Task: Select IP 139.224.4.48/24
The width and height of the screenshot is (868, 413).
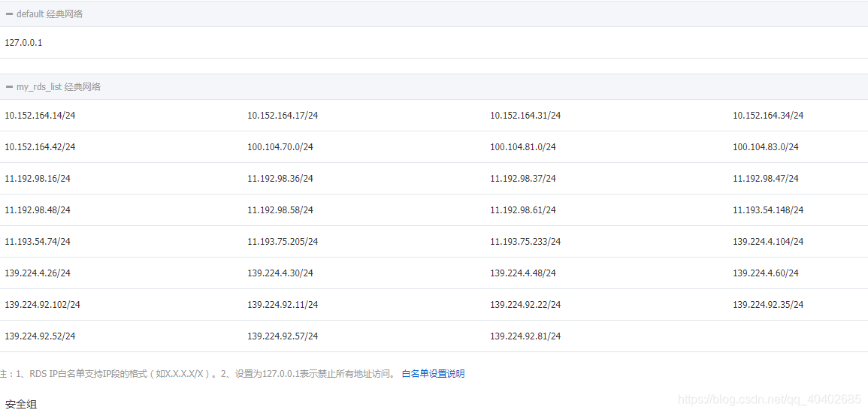Action: (523, 273)
